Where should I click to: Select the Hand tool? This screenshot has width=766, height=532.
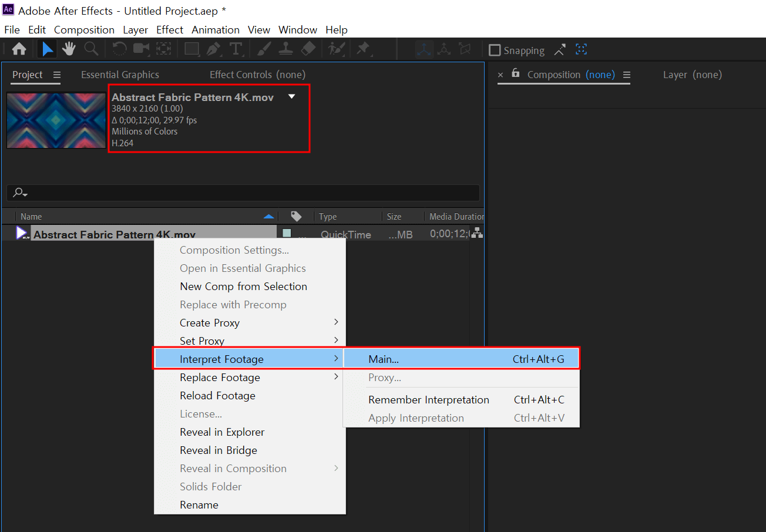click(69, 49)
